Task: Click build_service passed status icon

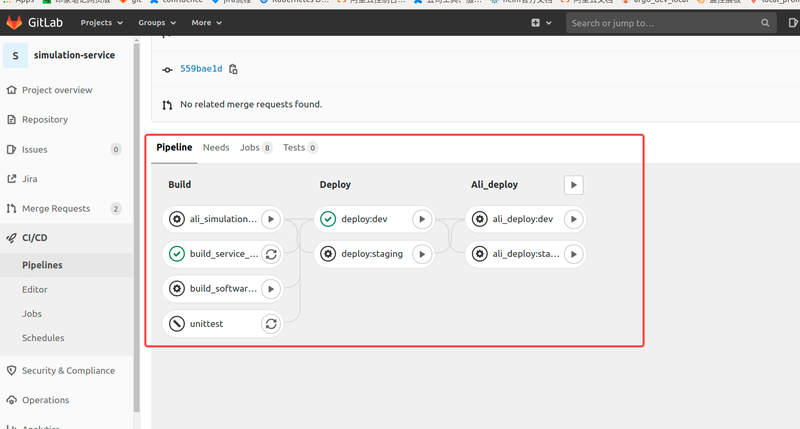Action: tap(177, 254)
